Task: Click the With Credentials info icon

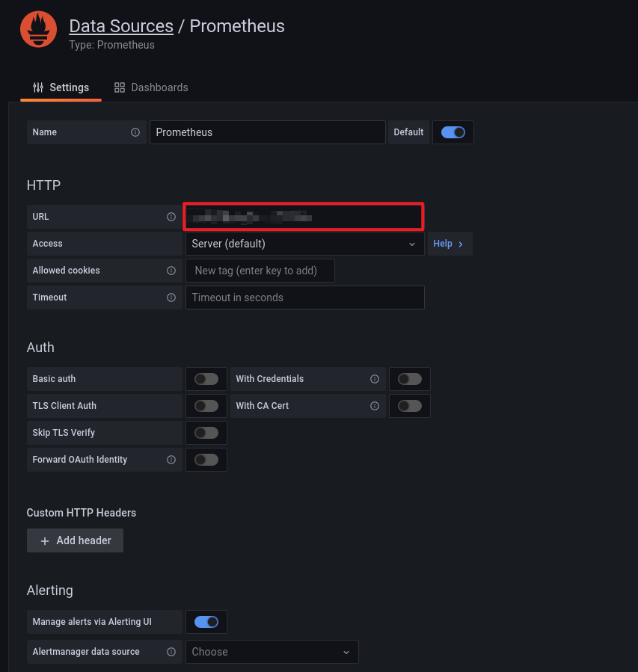Action: [x=375, y=379]
